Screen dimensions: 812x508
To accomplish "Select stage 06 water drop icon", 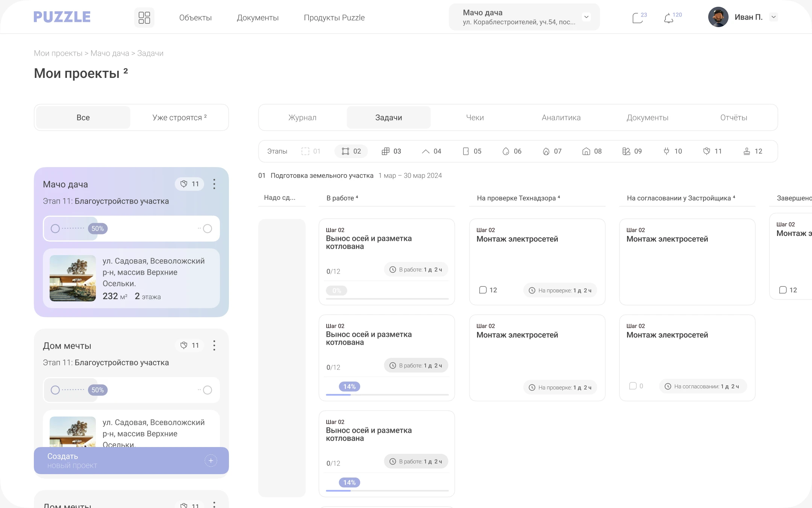I will pos(506,151).
